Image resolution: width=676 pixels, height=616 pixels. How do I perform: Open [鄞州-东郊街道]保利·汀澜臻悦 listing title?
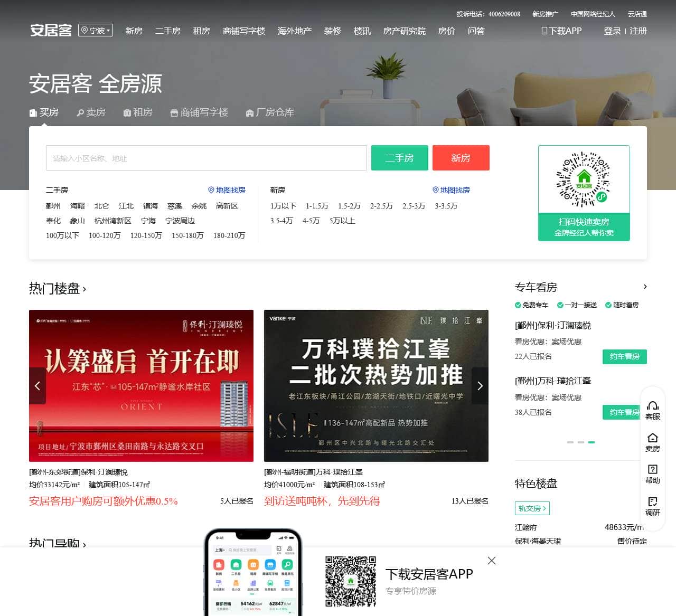point(78,472)
